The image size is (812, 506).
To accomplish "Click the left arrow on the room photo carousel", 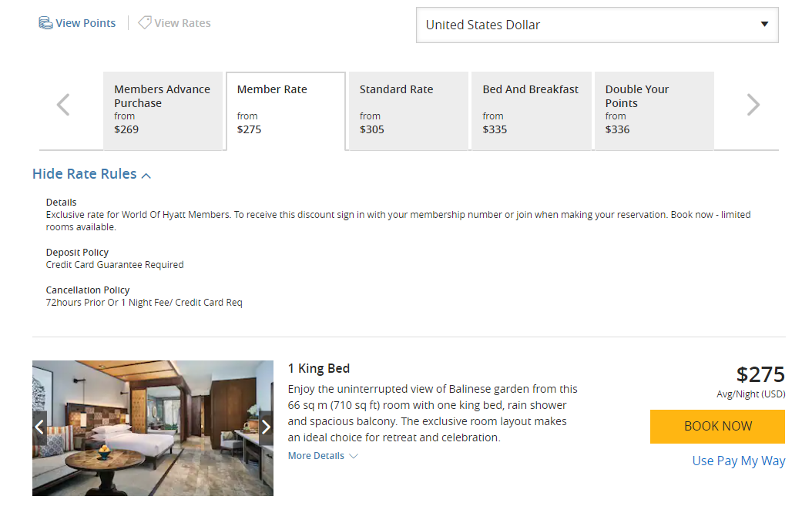I will (x=39, y=426).
